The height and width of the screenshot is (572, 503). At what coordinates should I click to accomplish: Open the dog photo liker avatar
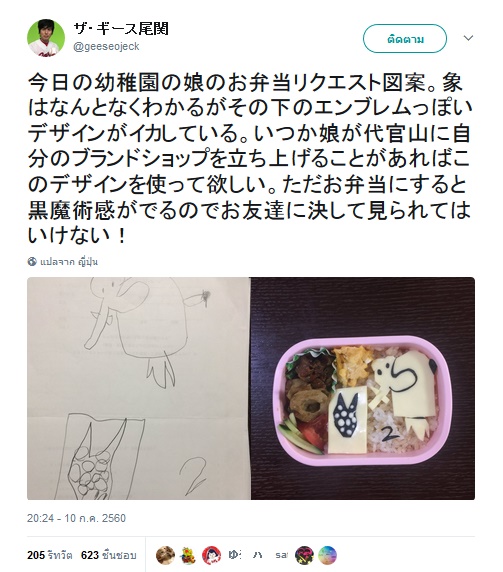point(165,555)
